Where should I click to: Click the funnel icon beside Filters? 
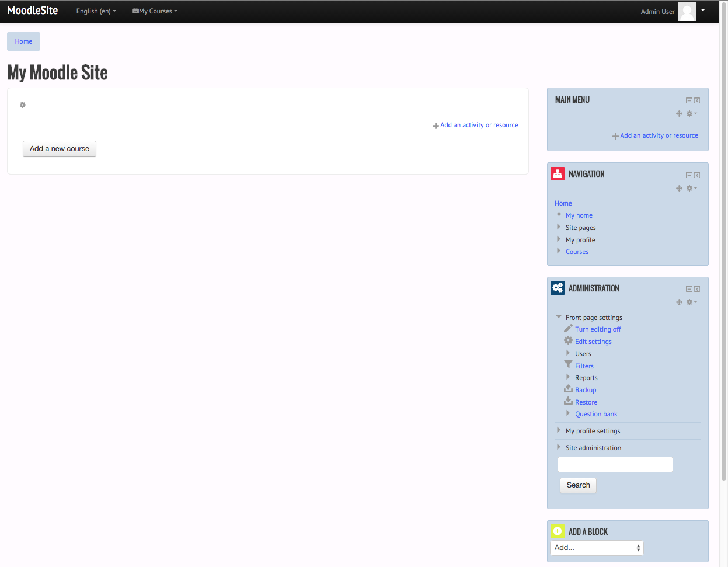tap(568, 365)
